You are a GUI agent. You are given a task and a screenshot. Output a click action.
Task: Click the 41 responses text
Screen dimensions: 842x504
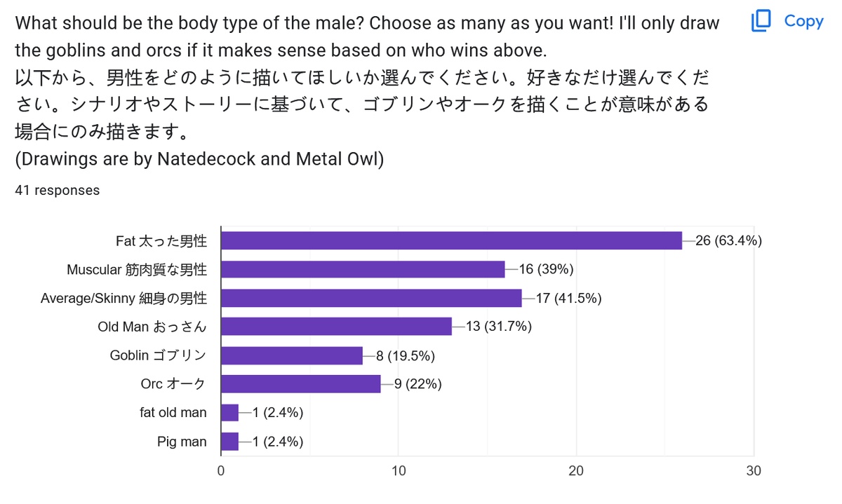(57, 190)
